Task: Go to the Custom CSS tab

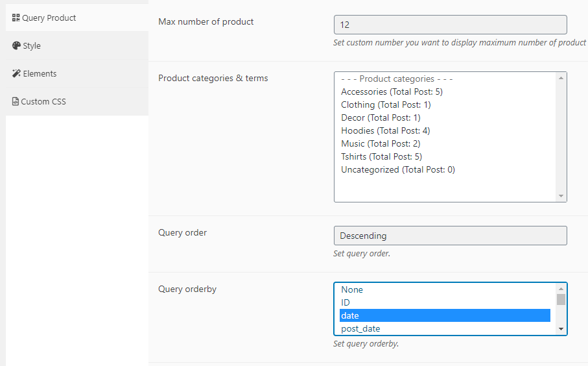Action: click(77, 101)
